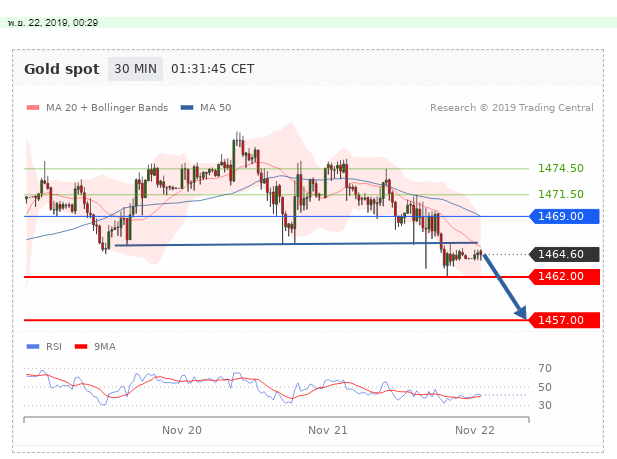Image resolution: width=617 pixels, height=459 pixels.
Task: Select the 01:31:45 CET timestamp
Action: [212, 69]
